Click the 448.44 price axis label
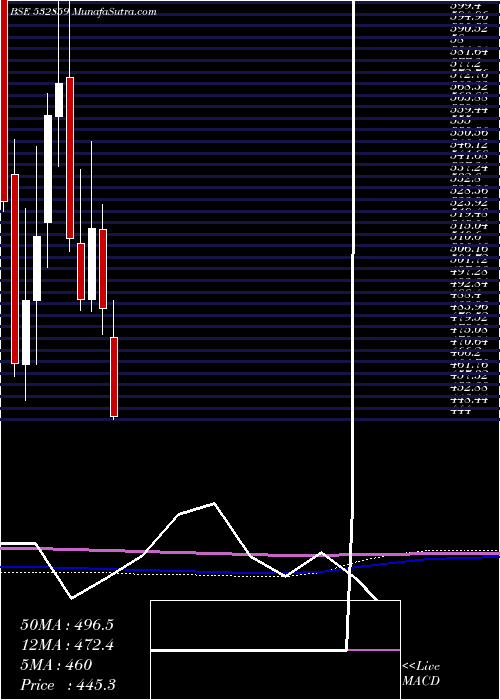This screenshot has height=700, width=500. click(x=470, y=400)
